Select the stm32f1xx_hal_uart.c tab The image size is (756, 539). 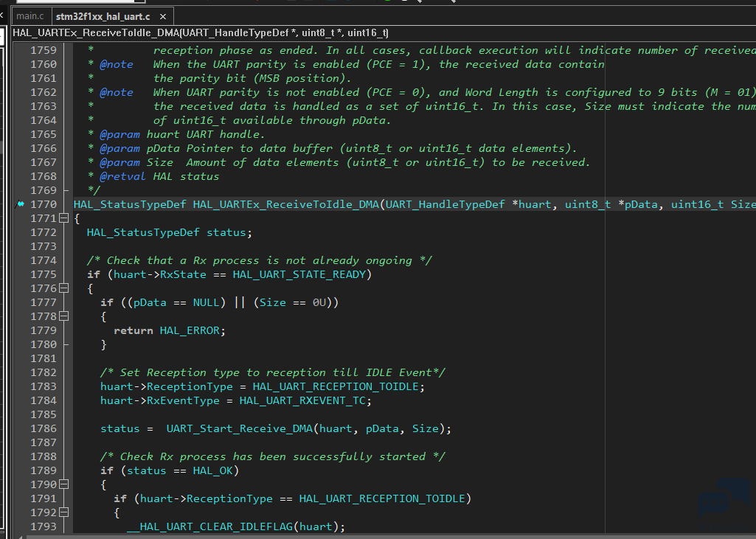[x=102, y=15]
